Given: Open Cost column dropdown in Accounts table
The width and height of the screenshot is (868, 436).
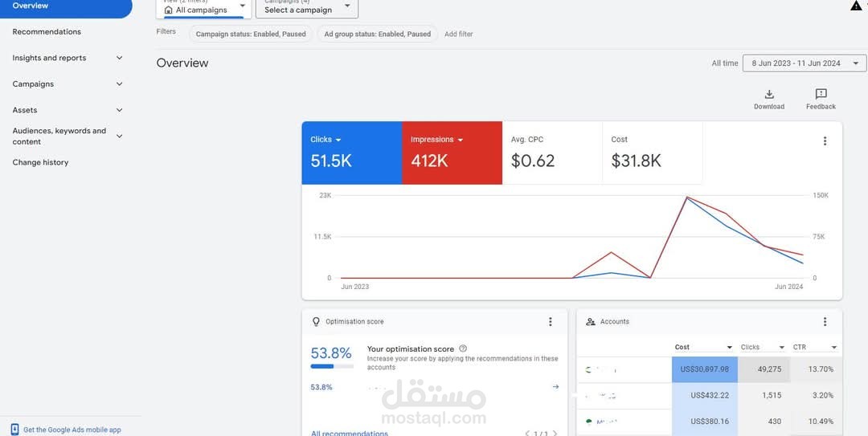Looking at the screenshot, I should [729, 348].
